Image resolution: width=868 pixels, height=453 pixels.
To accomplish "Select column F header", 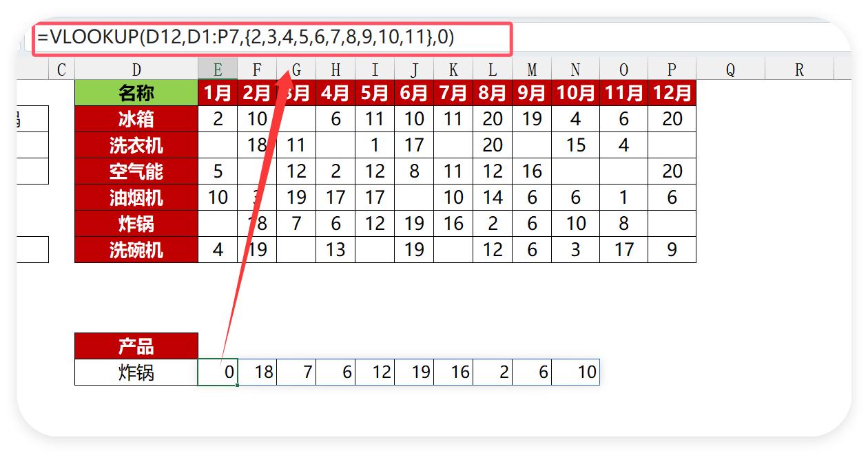I will pyautogui.click(x=257, y=69).
